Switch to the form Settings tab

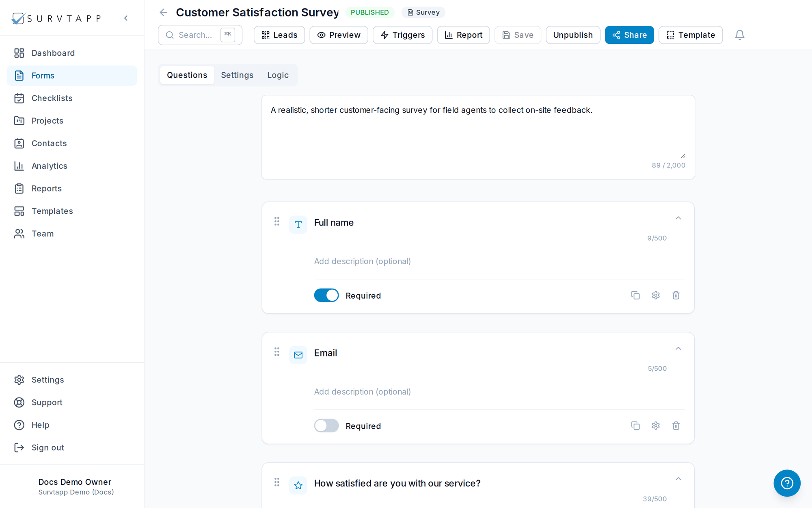pyautogui.click(x=237, y=75)
